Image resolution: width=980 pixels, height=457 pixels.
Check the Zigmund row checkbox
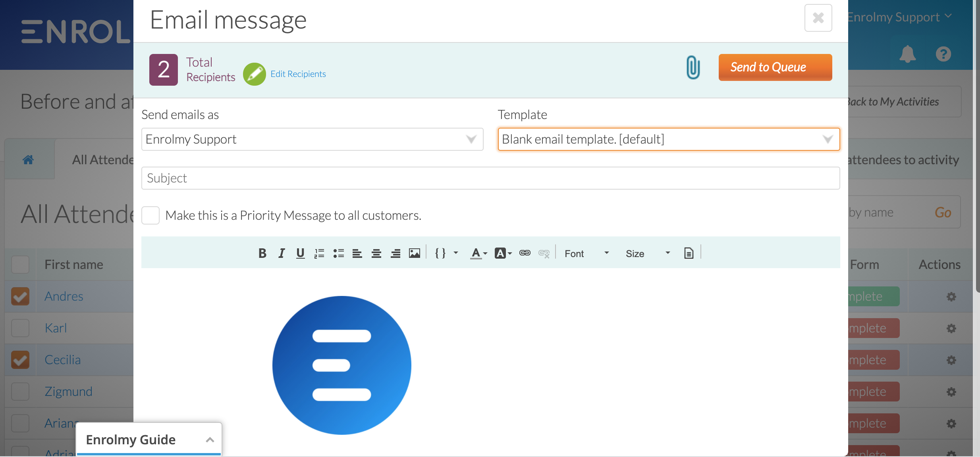20,392
